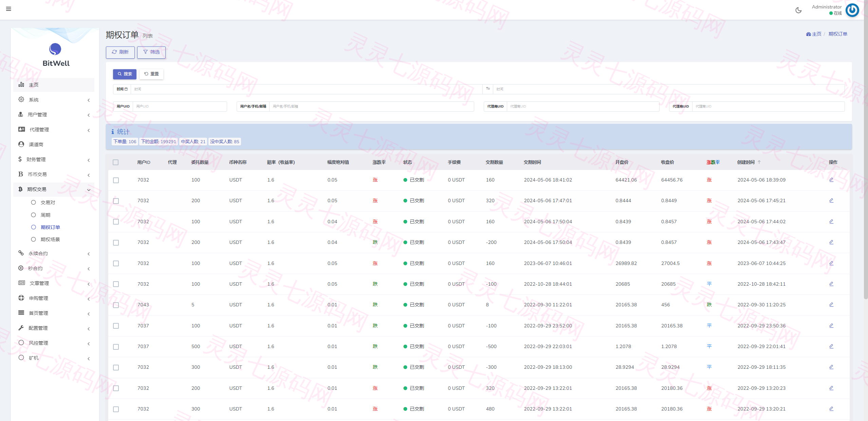Image resolution: width=868 pixels, height=421 pixels.
Task: Edit order created 2024-05-06 18:39:09
Action: pyautogui.click(x=831, y=180)
